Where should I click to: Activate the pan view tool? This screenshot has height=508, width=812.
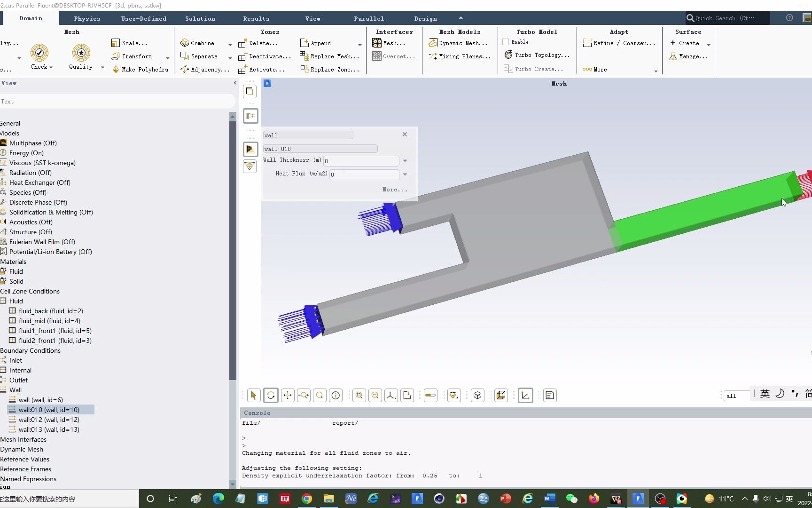(288, 395)
